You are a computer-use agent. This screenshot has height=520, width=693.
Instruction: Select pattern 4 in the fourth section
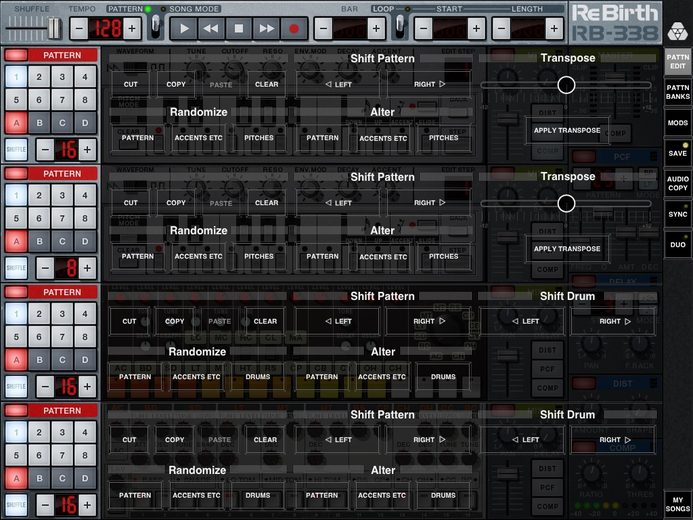pyautogui.click(x=85, y=432)
